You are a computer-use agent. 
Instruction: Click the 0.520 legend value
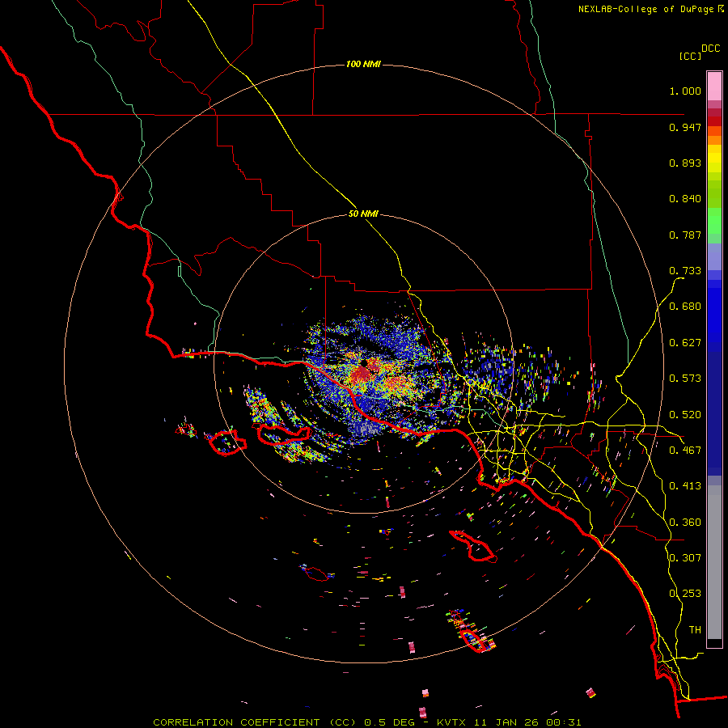pos(685,415)
